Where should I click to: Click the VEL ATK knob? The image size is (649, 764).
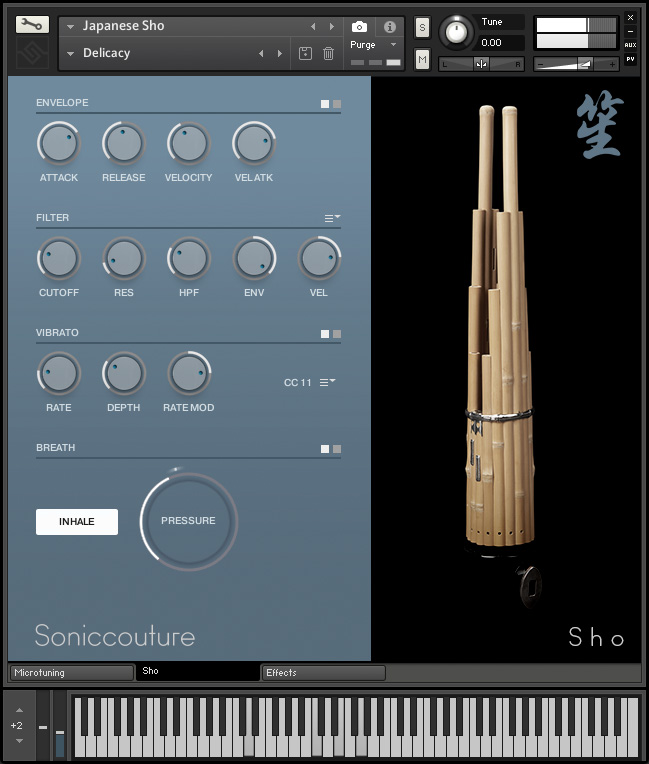(x=254, y=144)
